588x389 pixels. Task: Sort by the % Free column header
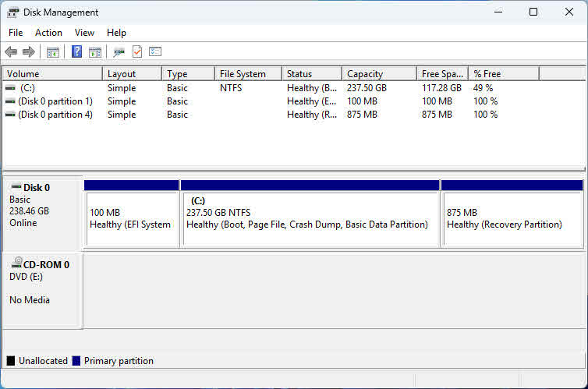pyautogui.click(x=504, y=74)
